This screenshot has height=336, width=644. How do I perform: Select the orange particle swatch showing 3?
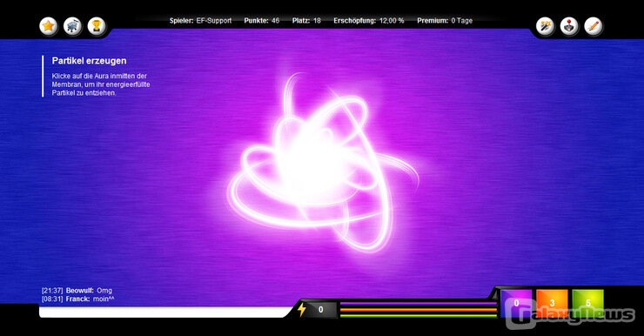click(552, 303)
